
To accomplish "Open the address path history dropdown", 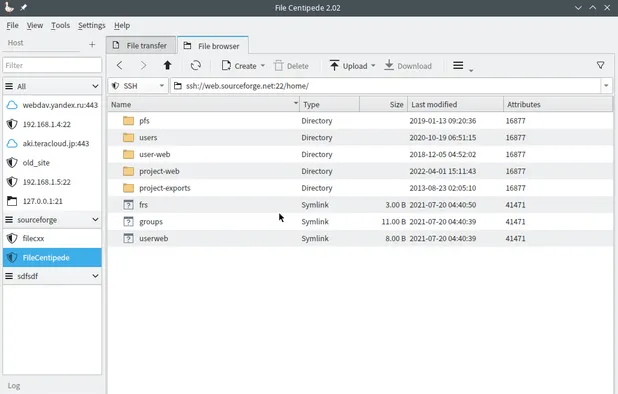I will pos(606,85).
